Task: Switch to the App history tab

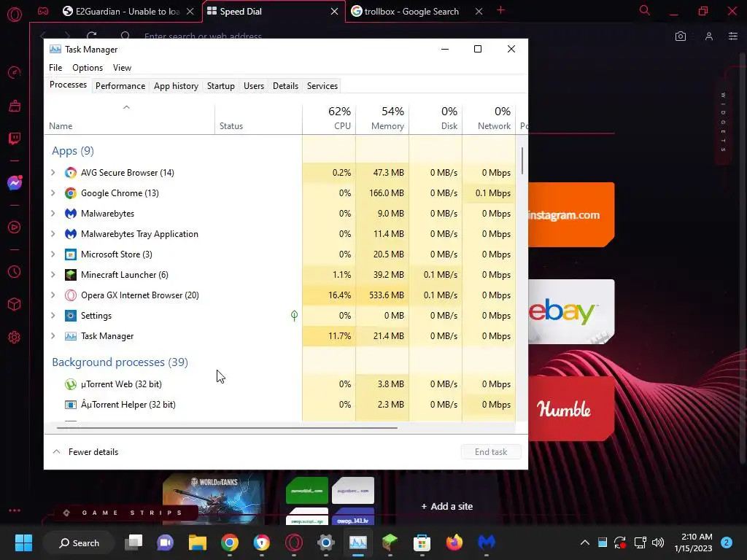Action: pyautogui.click(x=176, y=86)
